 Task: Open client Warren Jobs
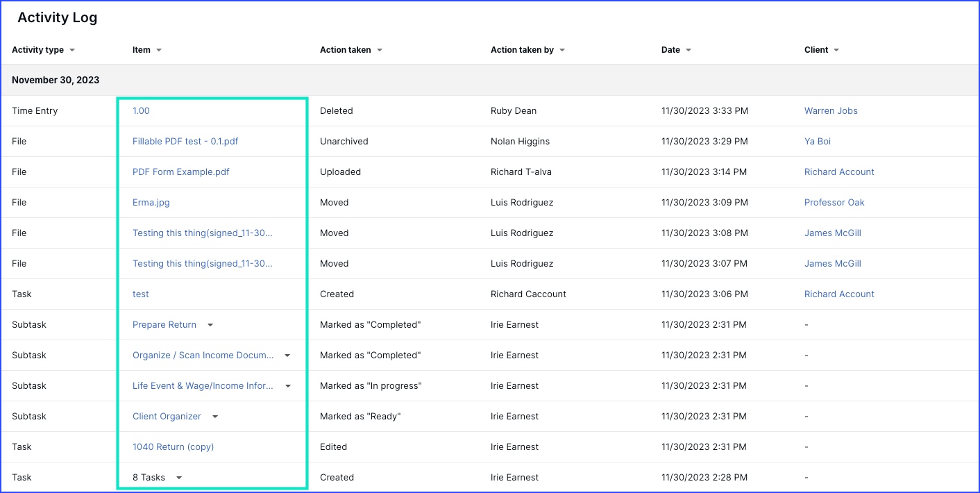831,111
